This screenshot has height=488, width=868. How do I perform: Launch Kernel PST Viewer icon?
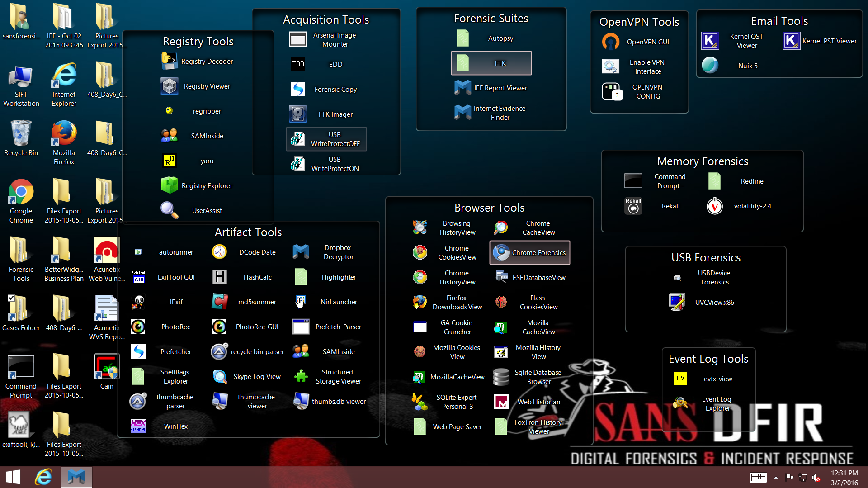791,41
